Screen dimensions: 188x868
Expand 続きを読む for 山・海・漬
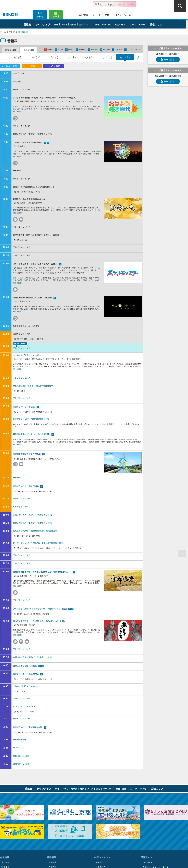(x=17, y=369)
